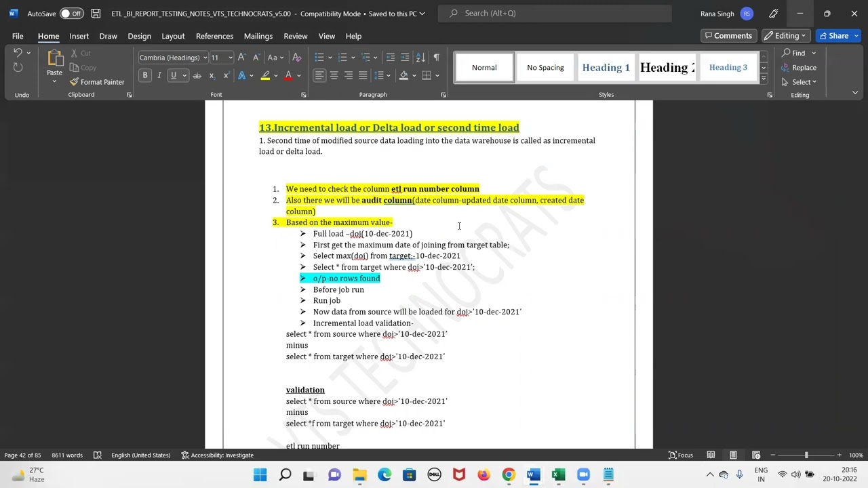
Task: Adjust the zoom slider in status bar
Action: [x=806, y=455]
